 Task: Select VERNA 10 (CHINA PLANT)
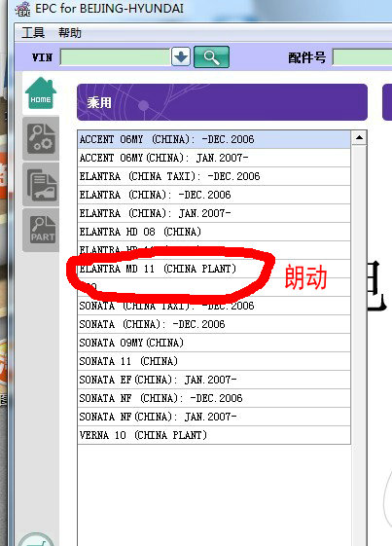pyautogui.click(x=214, y=435)
